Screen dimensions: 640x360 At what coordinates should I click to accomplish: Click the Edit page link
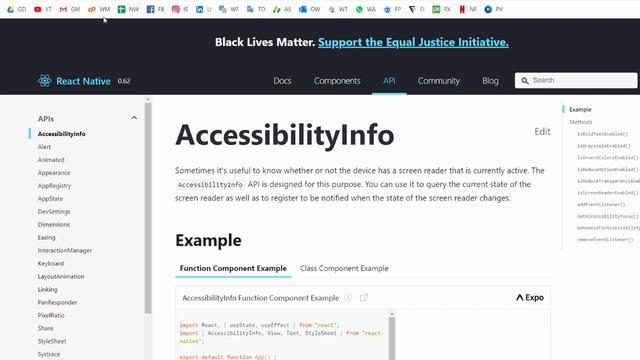pyautogui.click(x=542, y=131)
